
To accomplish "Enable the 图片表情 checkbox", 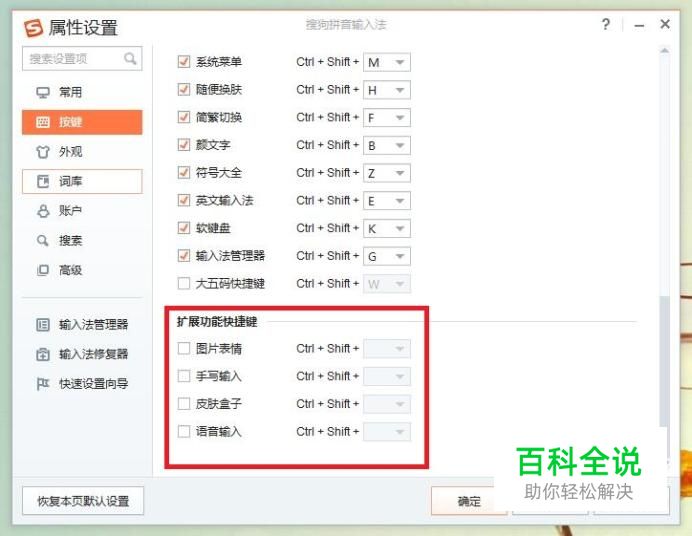I will [184, 348].
